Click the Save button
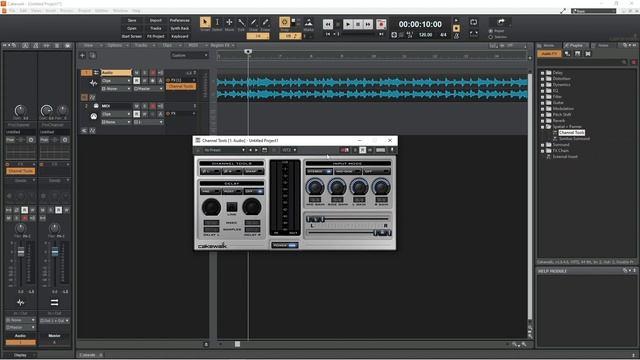Image resolution: width=640 pixels, height=360 pixels. (x=132, y=20)
